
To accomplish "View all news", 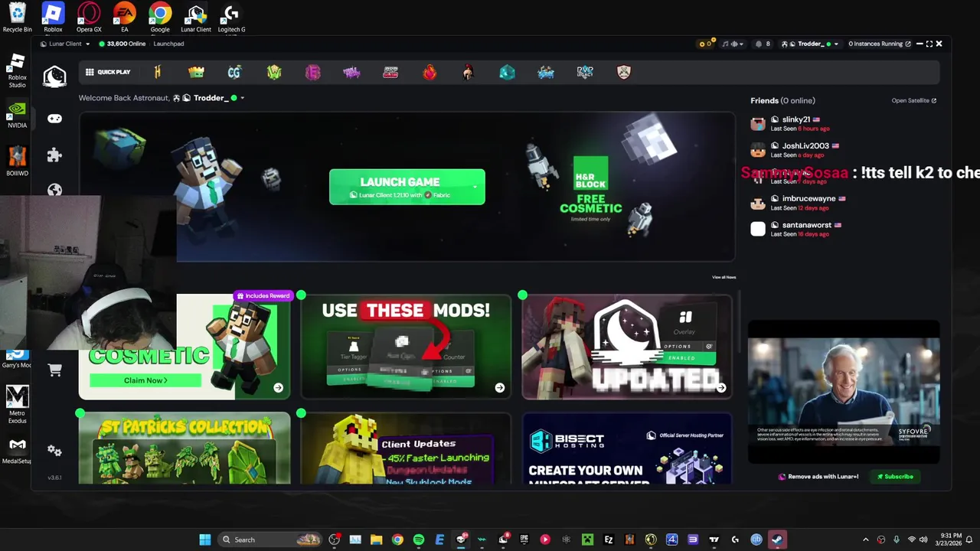I will coord(724,277).
